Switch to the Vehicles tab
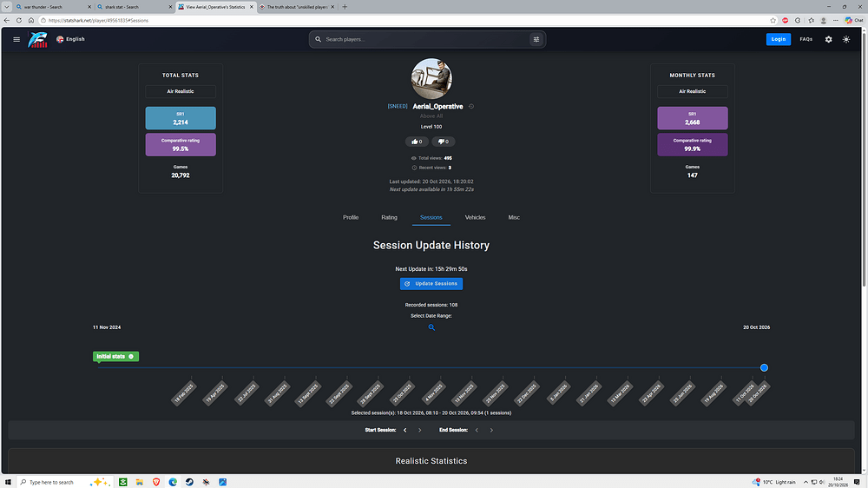 point(475,218)
